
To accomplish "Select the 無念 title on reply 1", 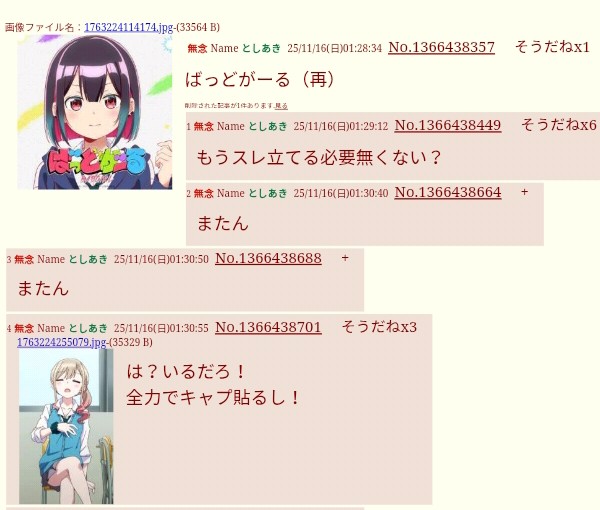I will (x=204, y=127).
